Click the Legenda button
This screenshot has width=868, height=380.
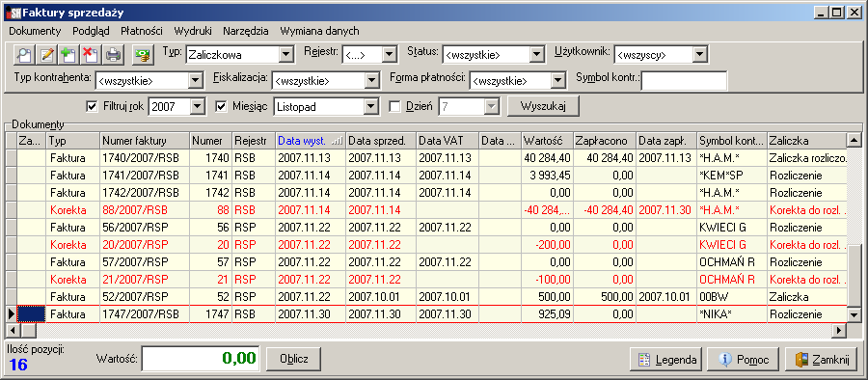665,360
